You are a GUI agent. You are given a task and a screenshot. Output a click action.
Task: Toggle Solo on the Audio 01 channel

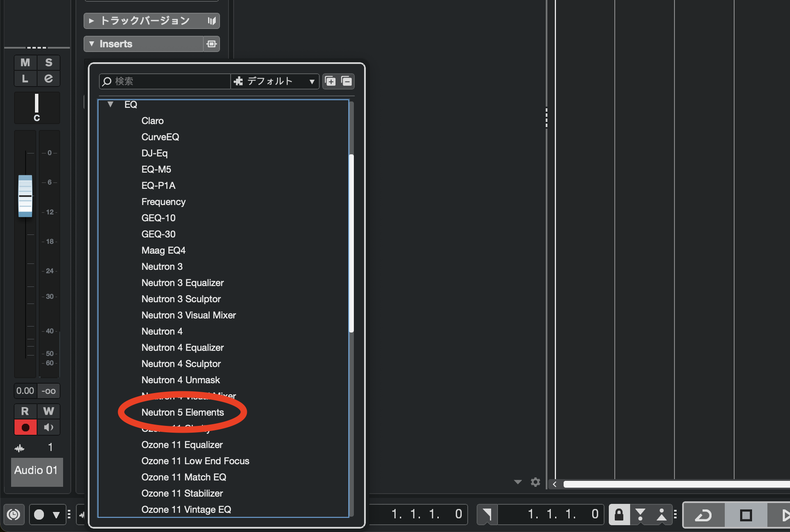(49, 63)
